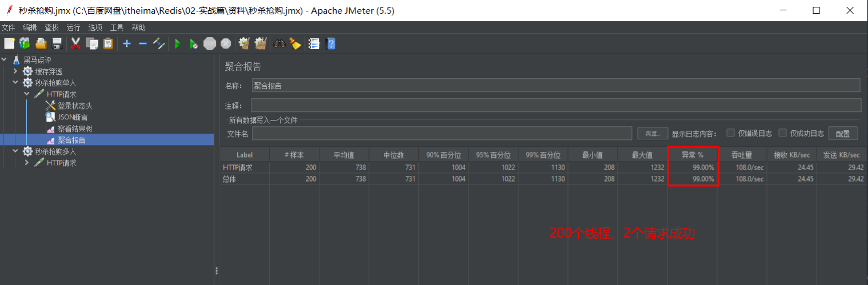Click the Clear All double broom-gear icon

click(261, 43)
